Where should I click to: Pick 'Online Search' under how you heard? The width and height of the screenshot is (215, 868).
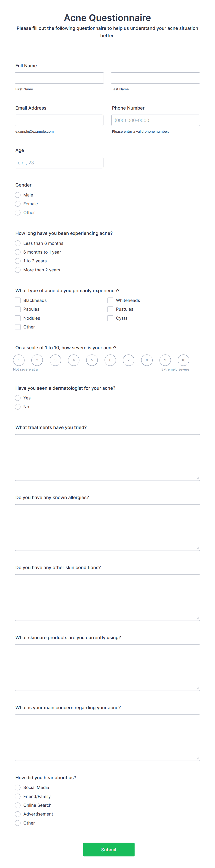18,805
